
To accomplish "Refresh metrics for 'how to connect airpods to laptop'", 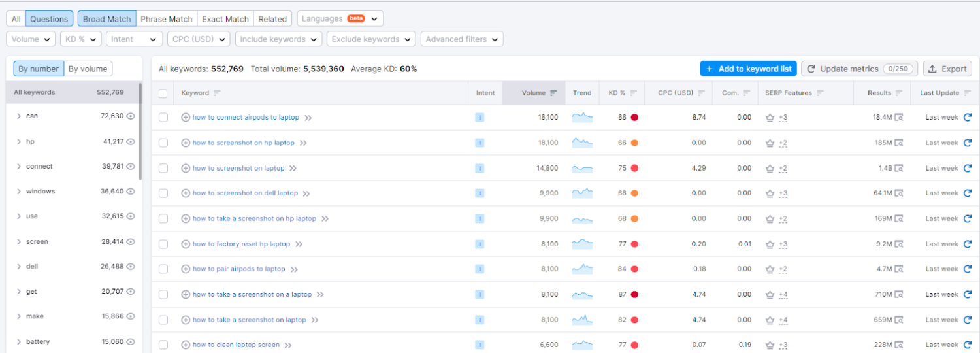I will pos(968,118).
